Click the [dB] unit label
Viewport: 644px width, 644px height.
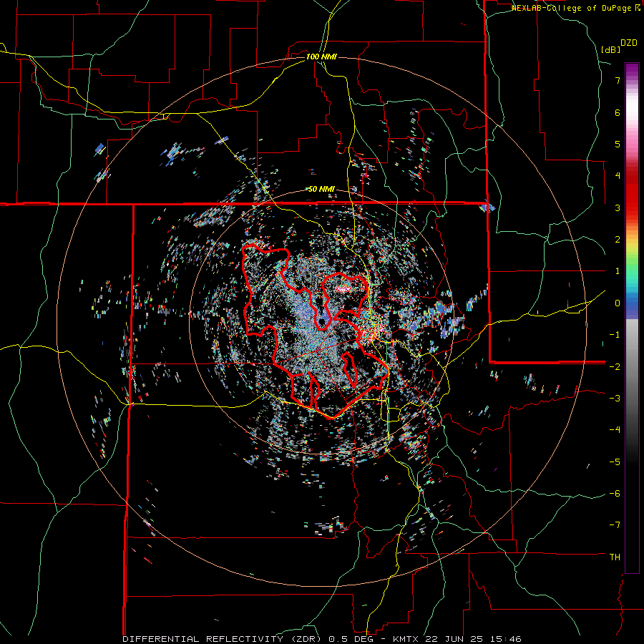[610, 49]
